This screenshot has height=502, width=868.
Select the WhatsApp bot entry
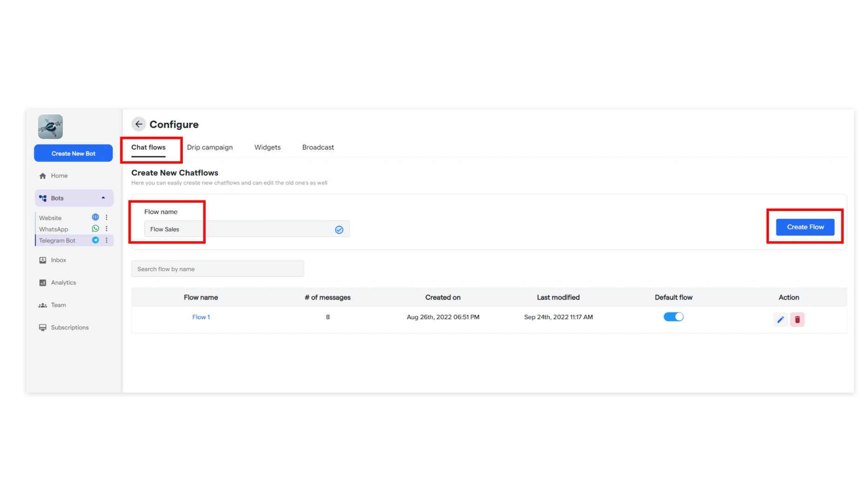53,229
